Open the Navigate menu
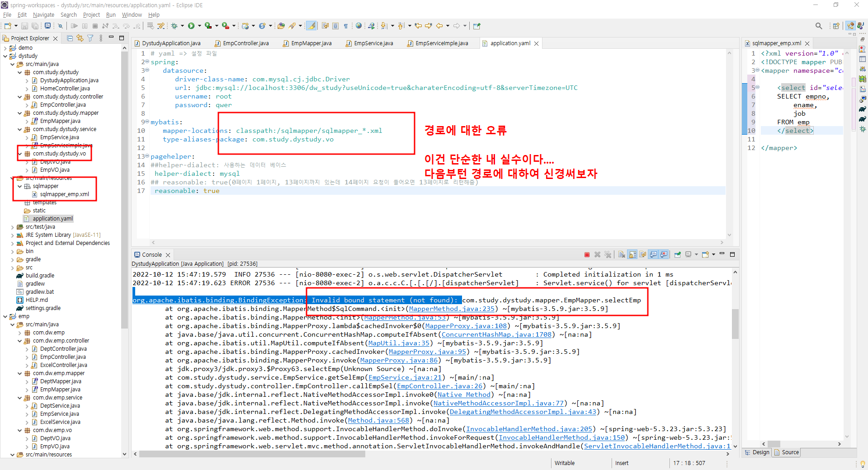 (43, 14)
